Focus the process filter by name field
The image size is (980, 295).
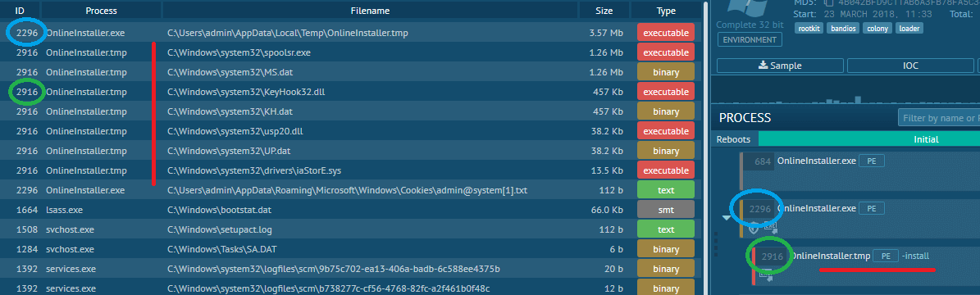[939, 117]
